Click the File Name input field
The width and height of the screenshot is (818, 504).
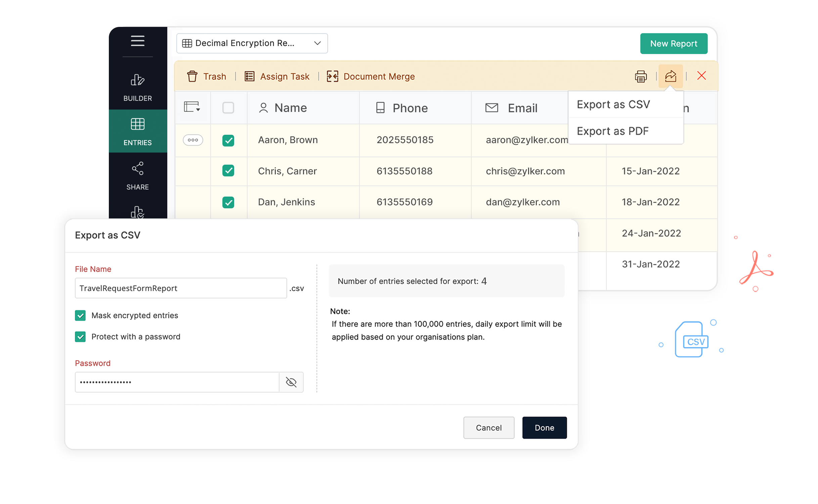point(181,288)
